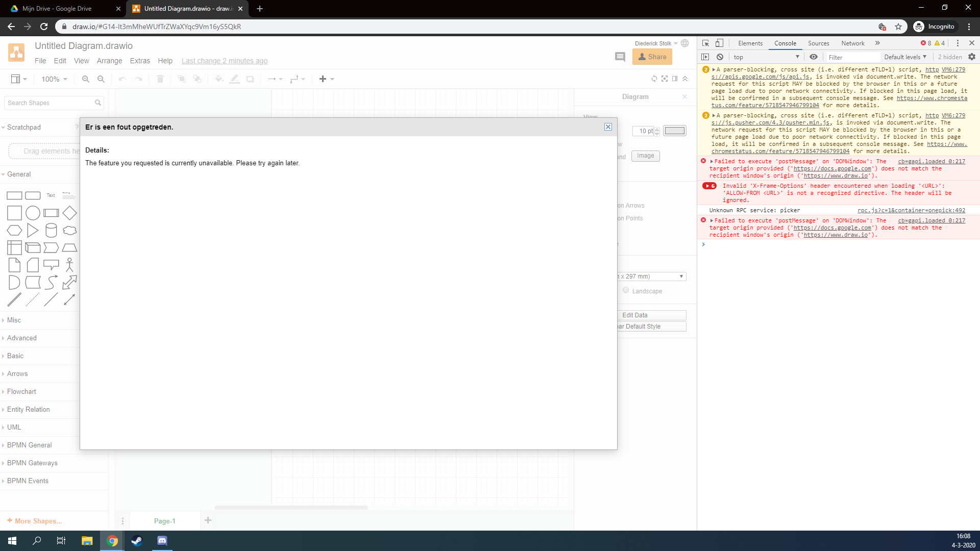Click the orange Share button
The width and height of the screenshot is (980, 551).
click(x=652, y=57)
